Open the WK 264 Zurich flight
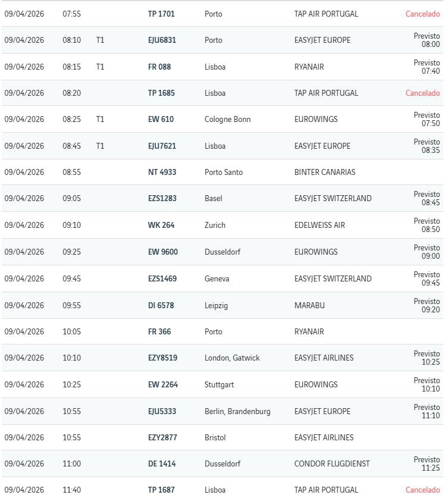The image size is (448, 501). pos(161,226)
